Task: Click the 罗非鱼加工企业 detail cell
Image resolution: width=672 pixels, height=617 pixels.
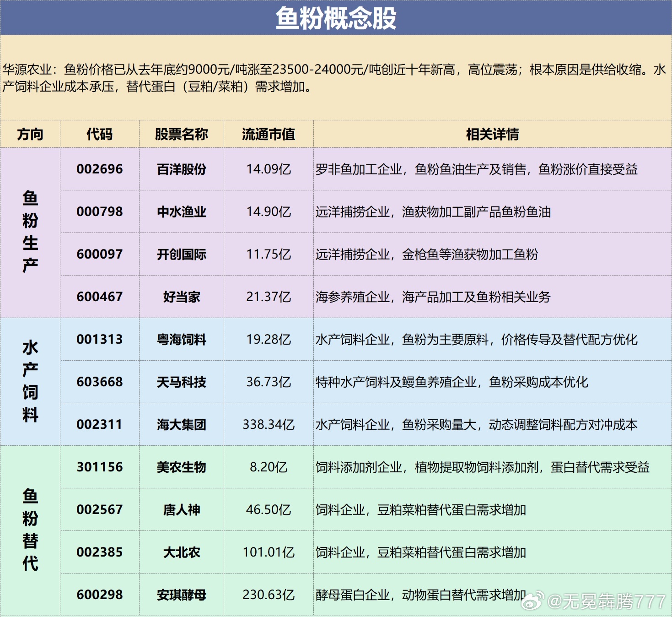Action: pos(493,169)
